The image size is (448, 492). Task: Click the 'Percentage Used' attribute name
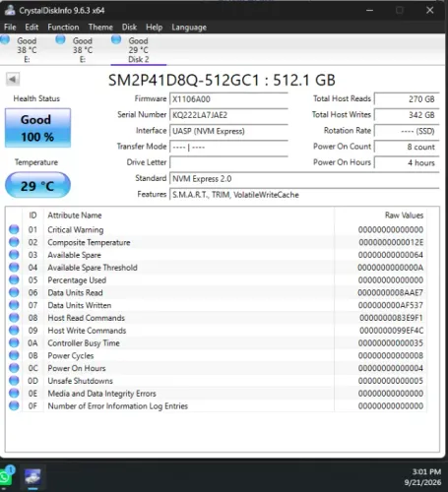[x=77, y=280]
